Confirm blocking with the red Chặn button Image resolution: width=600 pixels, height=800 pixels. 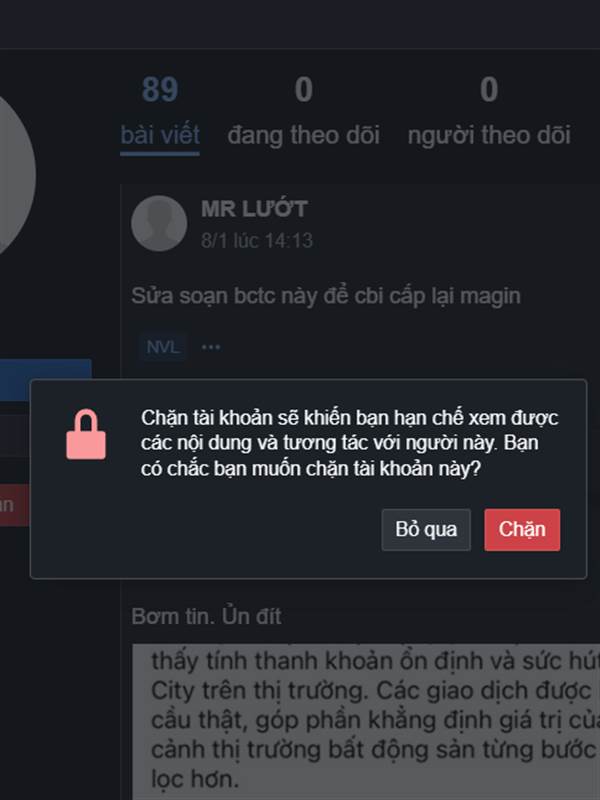pyautogui.click(x=522, y=530)
